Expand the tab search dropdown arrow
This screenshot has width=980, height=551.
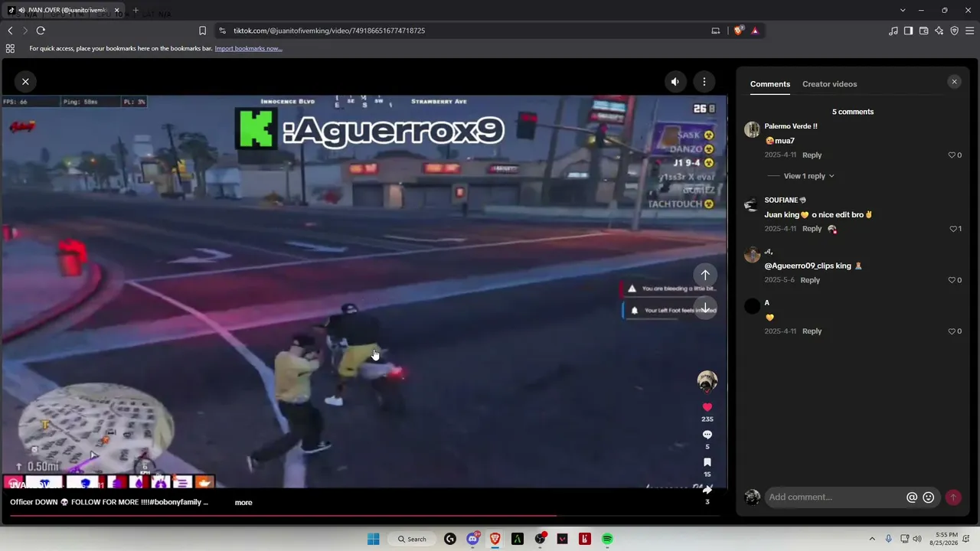[x=903, y=10]
